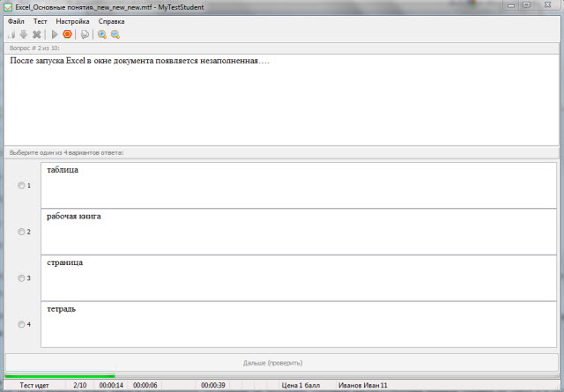Click the first grayed-out toolbar icon

11,34
